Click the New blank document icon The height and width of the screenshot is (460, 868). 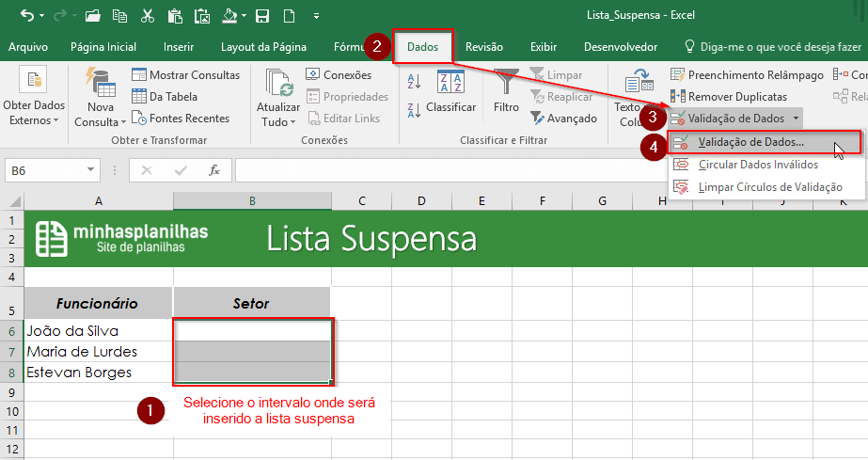pyautogui.click(x=289, y=15)
